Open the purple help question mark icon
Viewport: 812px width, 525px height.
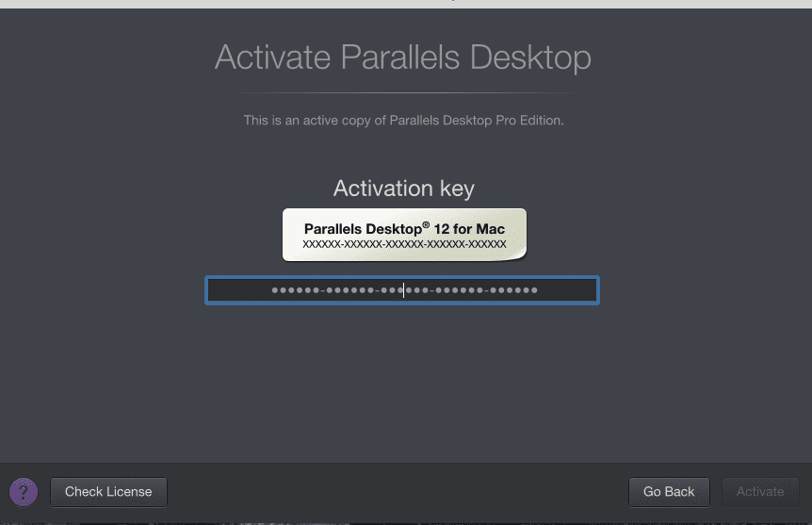tap(24, 492)
